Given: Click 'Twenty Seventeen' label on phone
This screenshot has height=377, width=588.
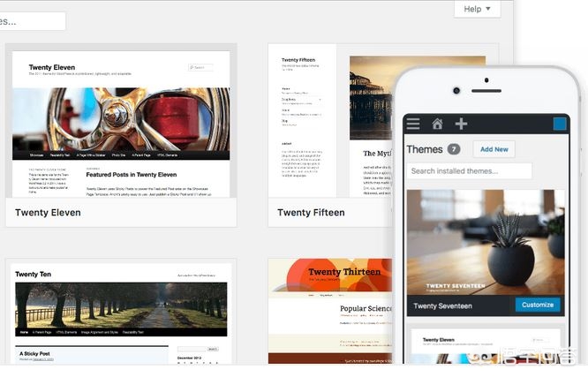Looking at the screenshot, I should click(442, 306).
